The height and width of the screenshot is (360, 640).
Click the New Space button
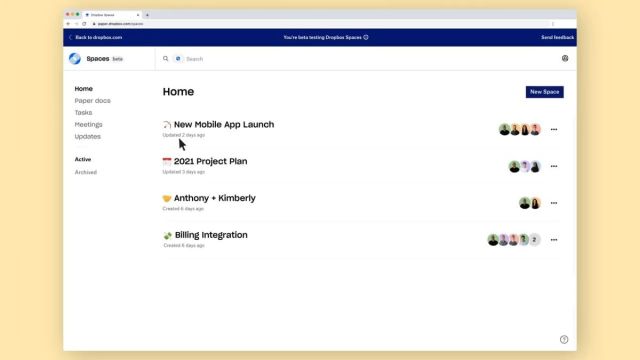click(544, 92)
